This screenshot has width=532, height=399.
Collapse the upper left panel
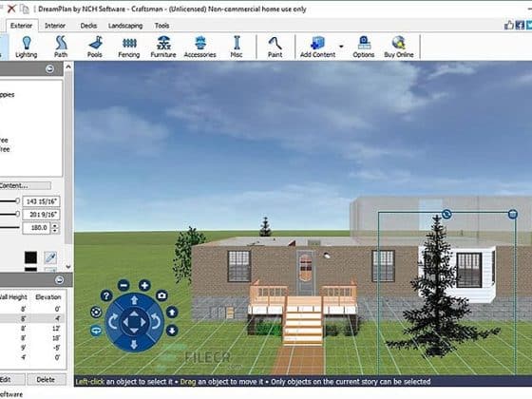tap(49, 68)
